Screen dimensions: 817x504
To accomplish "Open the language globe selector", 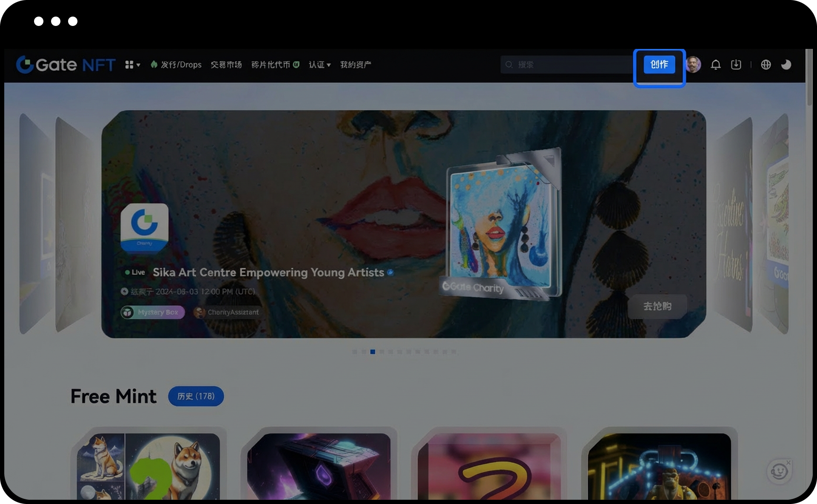I will tap(766, 65).
